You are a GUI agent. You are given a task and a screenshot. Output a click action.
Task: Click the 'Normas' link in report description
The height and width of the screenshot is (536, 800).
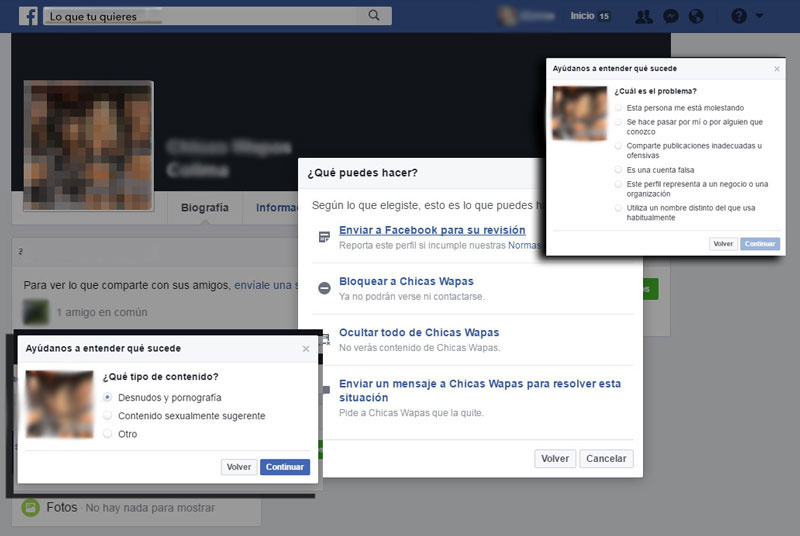pos(524,245)
